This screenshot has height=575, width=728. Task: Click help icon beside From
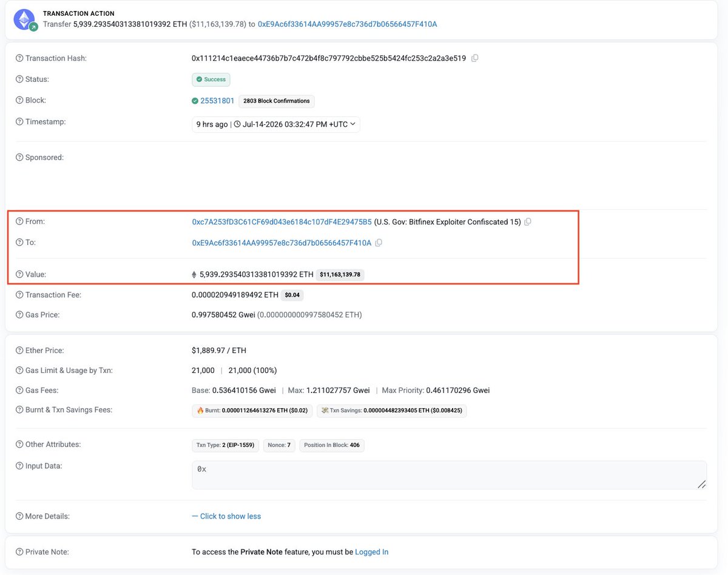pyautogui.click(x=19, y=221)
